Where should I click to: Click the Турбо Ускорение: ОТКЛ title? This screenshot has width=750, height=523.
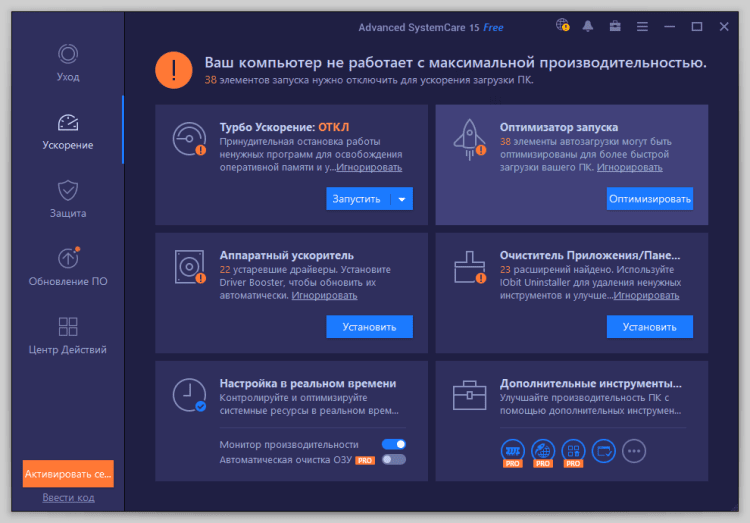point(284,127)
